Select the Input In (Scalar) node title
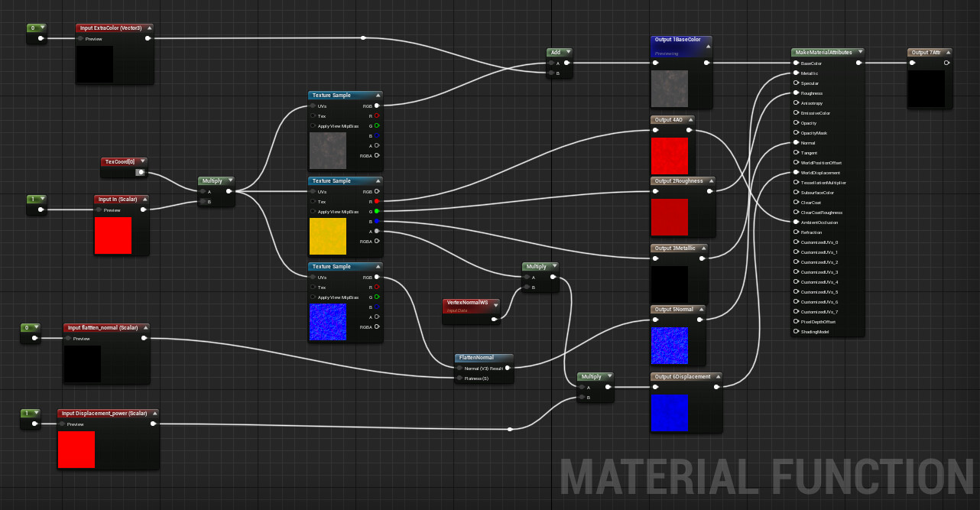Viewport: 980px width, 510px height. point(118,199)
